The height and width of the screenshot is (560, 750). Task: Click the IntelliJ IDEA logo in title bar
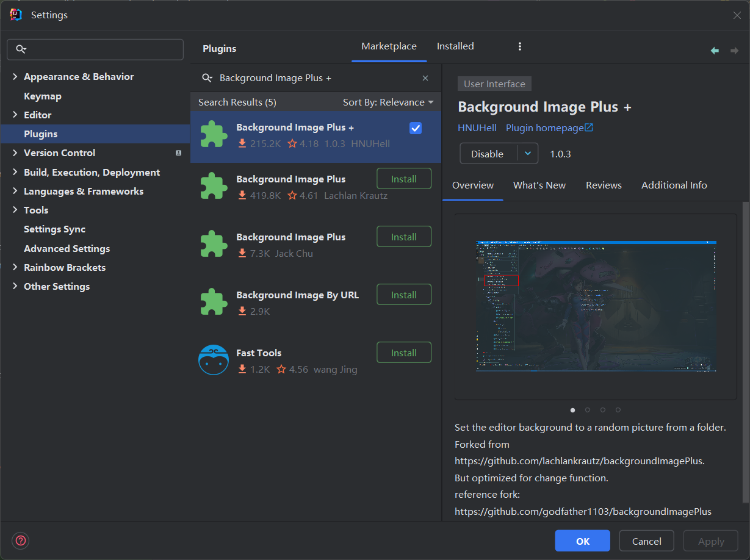pos(16,15)
